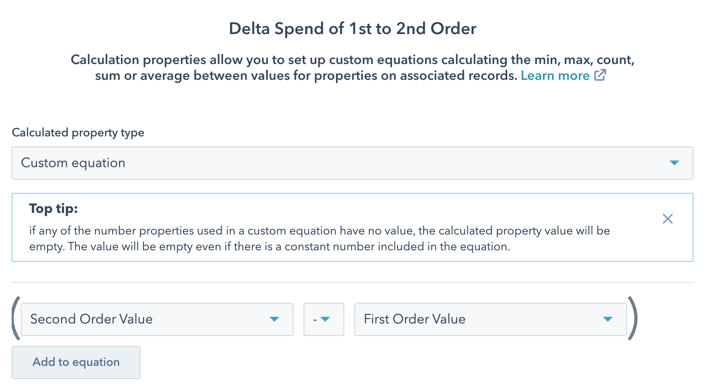Dismiss the Top tip box with X
711x390 pixels.
pos(667,219)
